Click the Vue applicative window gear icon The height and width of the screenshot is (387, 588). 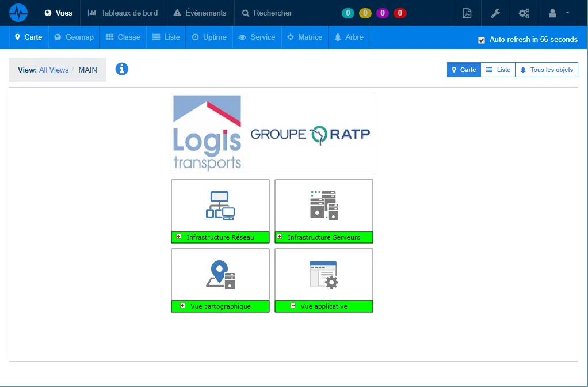[324, 275]
